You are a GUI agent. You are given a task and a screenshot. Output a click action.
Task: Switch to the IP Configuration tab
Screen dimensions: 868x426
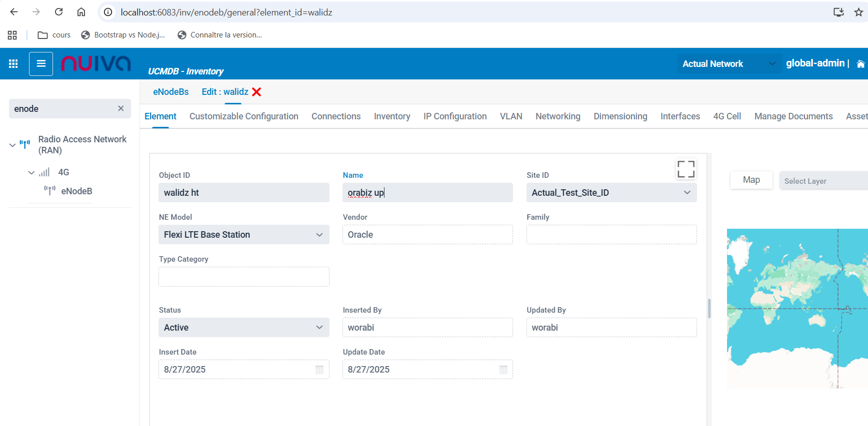pyautogui.click(x=454, y=116)
